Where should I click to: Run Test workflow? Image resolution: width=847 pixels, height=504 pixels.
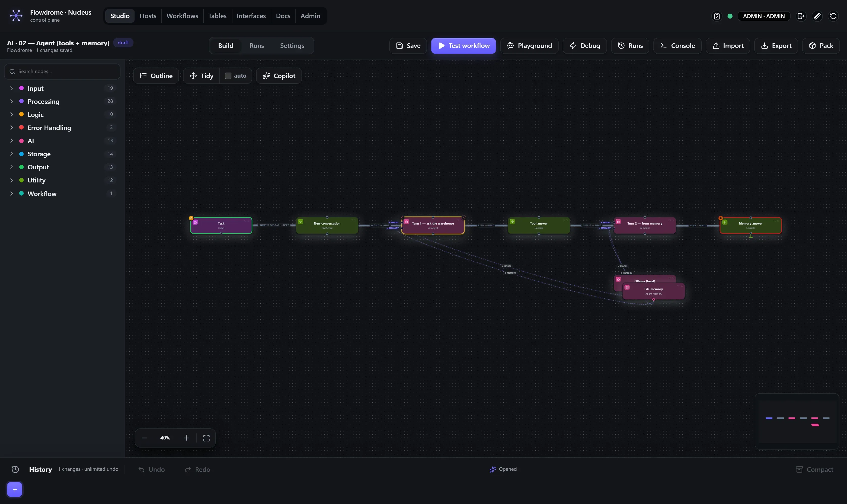[463, 46]
